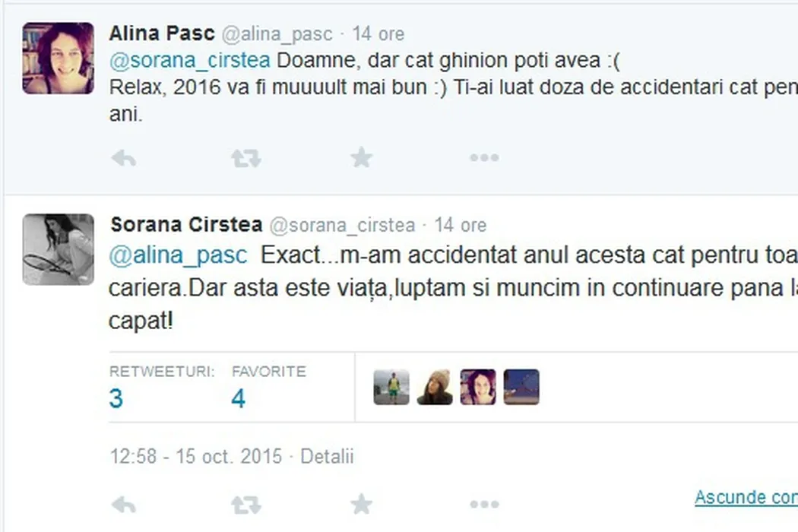The height and width of the screenshot is (532, 798).
Task: Open first liker avatar in yellow shirt
Action: (x=391, y=388)
